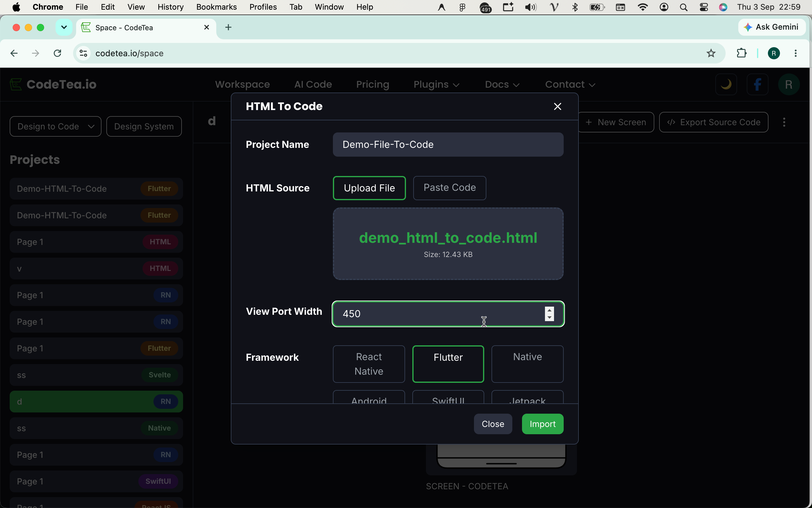This screenshot has height=508, width=812.
Task: Open Control Center icon
Action: pos(704,7)
